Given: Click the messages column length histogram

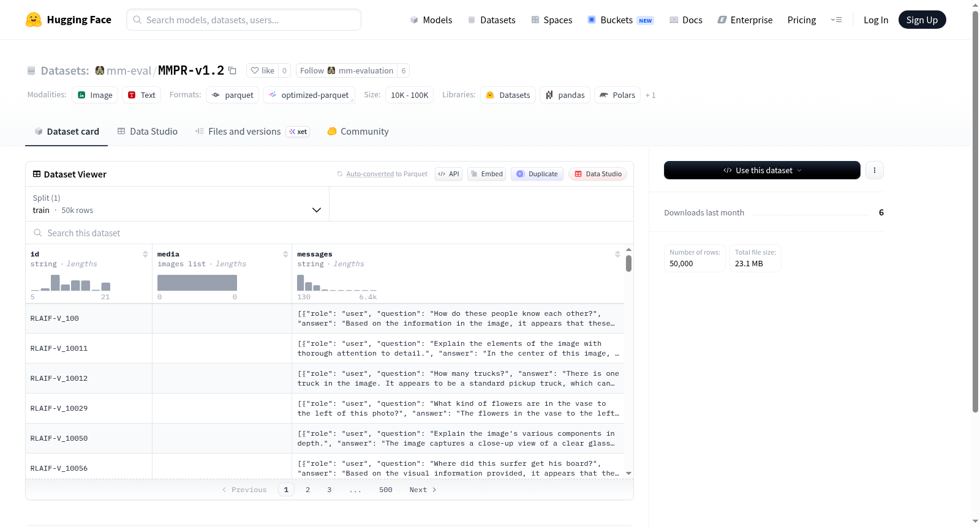Looking at the screenshot, I should pyautogui.click(x=337, y=282).
